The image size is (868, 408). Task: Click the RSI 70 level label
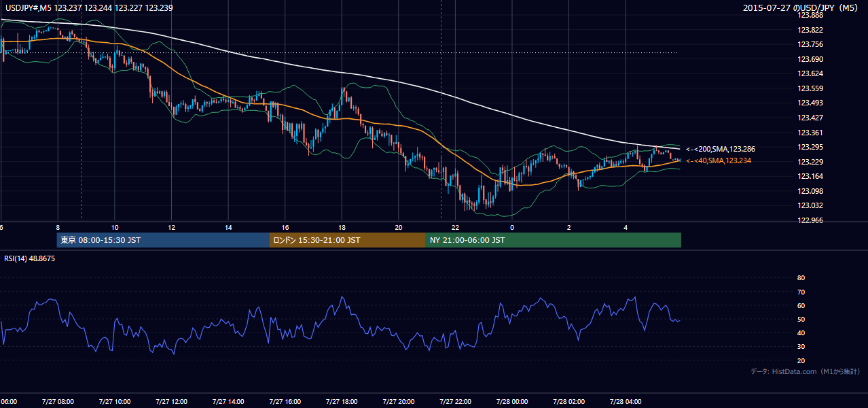[x=801, y=292]
